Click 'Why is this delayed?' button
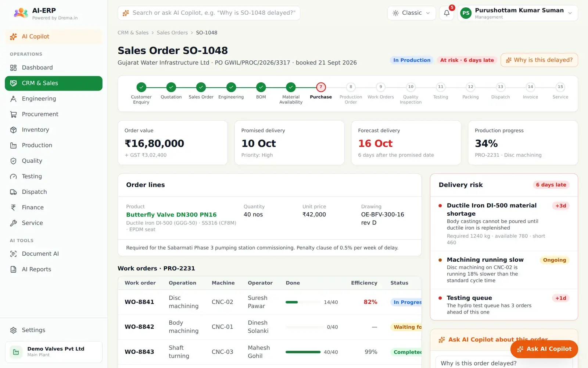588x368 pixels. pos(539,60)
